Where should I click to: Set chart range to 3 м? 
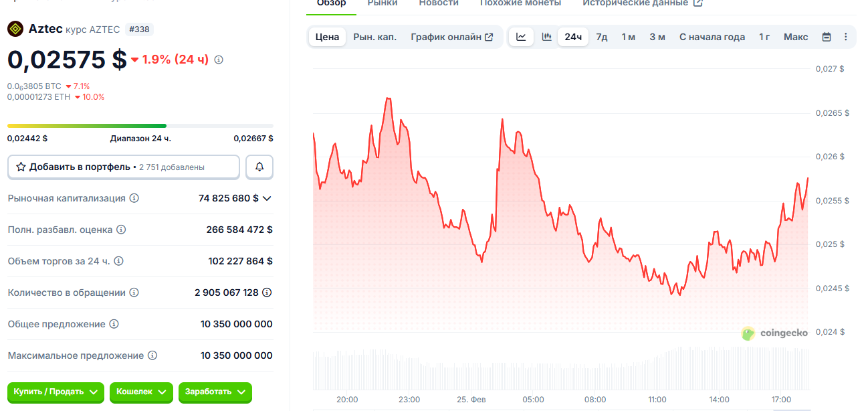pos(657,37)
